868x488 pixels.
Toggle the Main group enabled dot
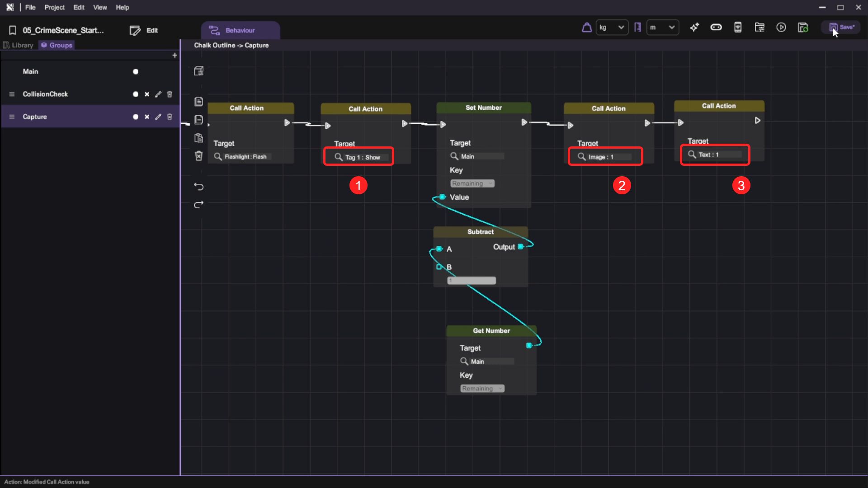[x=136, y=71]
